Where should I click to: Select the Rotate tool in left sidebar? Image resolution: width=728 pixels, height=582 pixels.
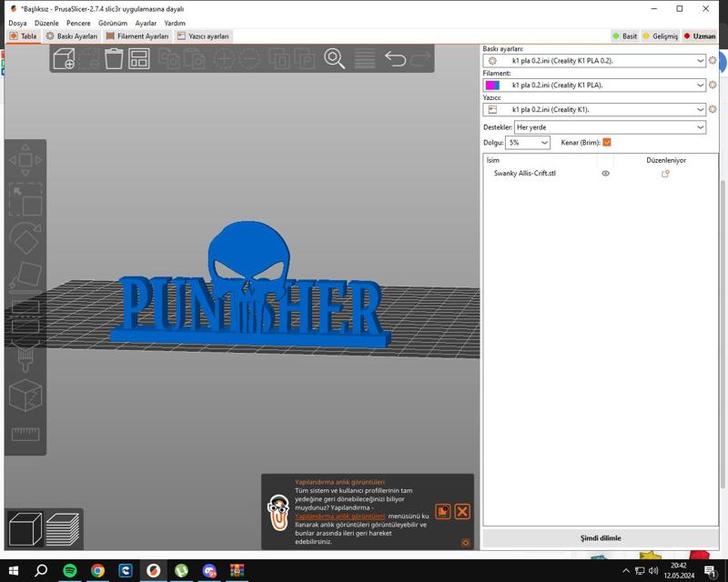(25, 238)
